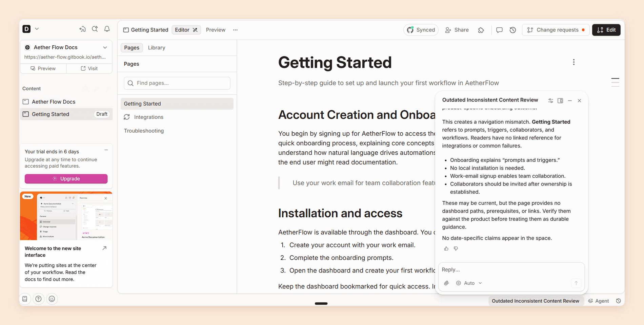Click the pink Upgrade button
The image size is (644, 325).
[66, 179]
